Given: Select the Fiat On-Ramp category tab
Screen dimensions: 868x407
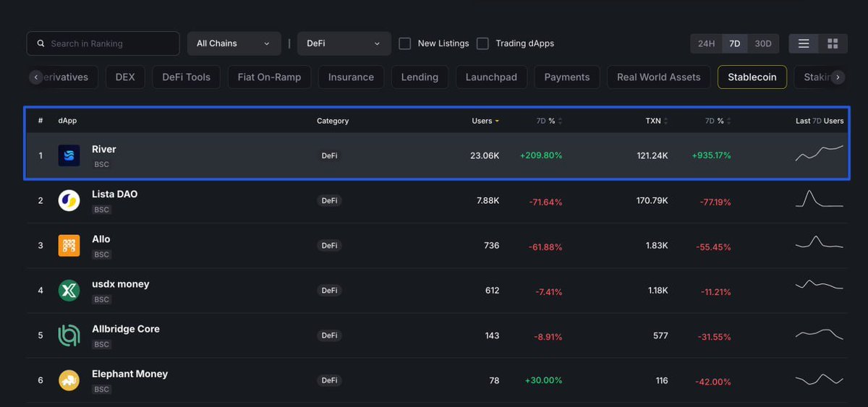Looking at the screenshot, I should click(269, 77).
